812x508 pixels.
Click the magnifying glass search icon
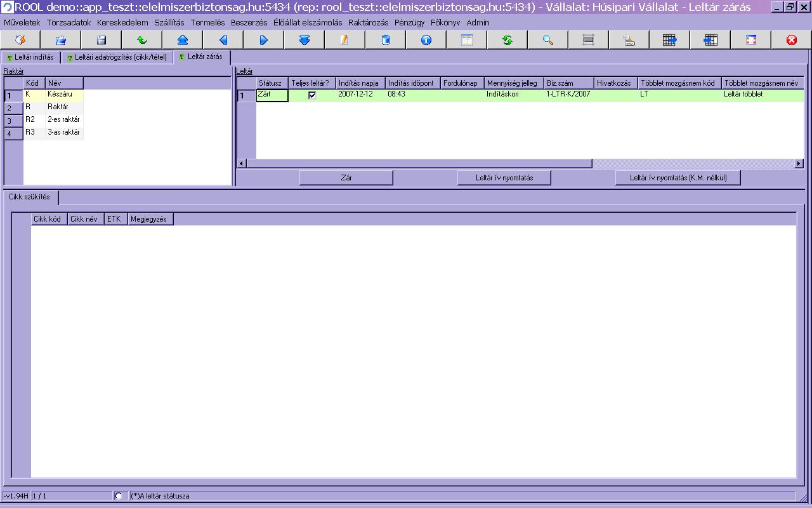(548, 40)
